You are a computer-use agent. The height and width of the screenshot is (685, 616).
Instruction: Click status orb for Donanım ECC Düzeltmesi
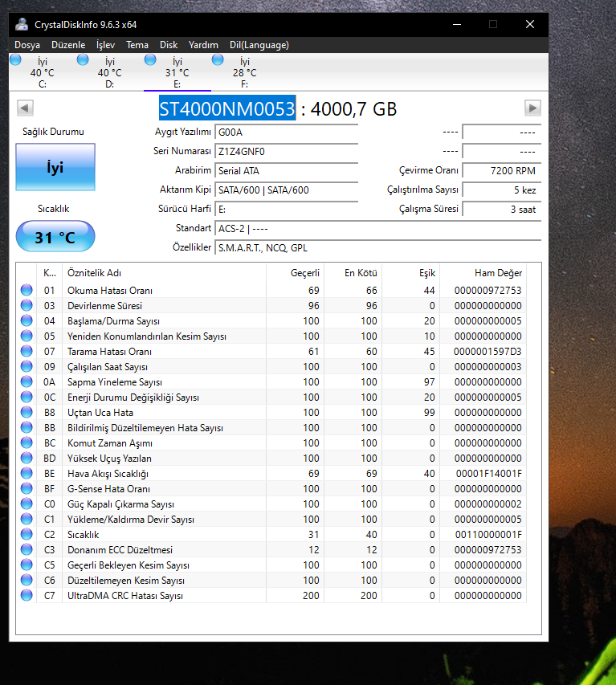pos(27,549)
